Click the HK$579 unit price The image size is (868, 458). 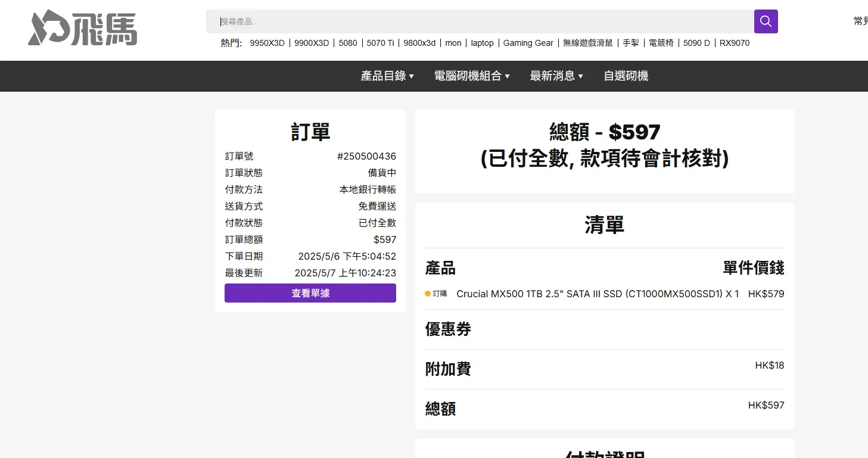click(x=766, y=294)
